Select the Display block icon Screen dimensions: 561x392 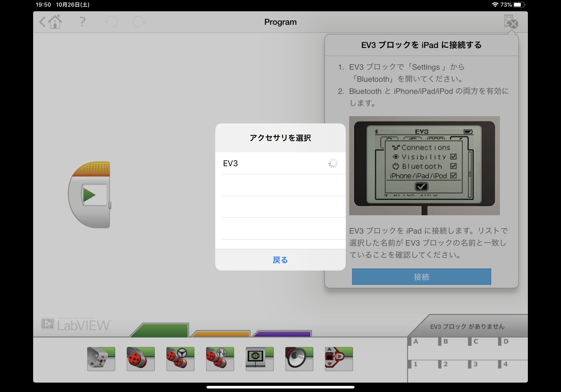pos(259,359)
